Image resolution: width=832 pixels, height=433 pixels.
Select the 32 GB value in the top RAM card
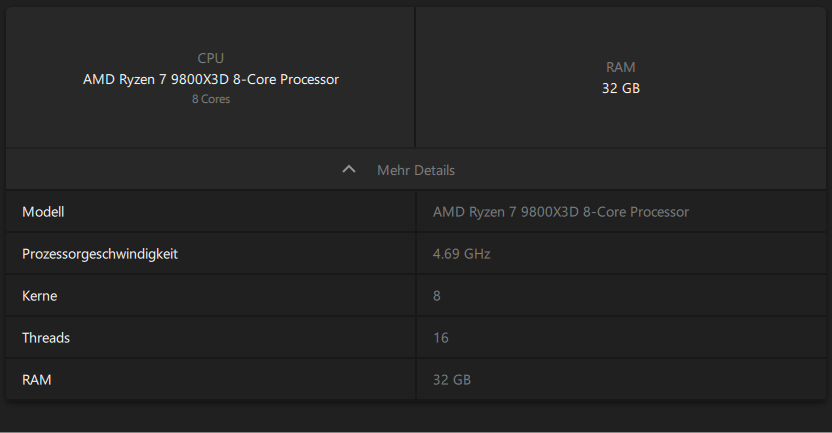tap(620, 88)
